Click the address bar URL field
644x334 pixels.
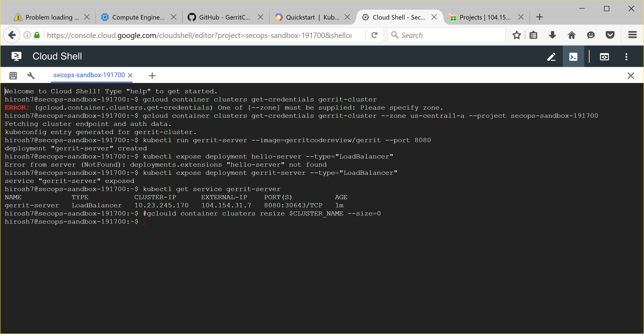click(199, 35)
